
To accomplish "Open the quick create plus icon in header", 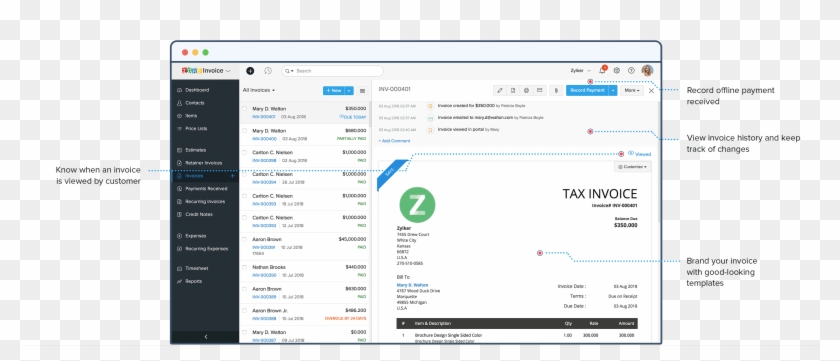I will pos(250,71).
